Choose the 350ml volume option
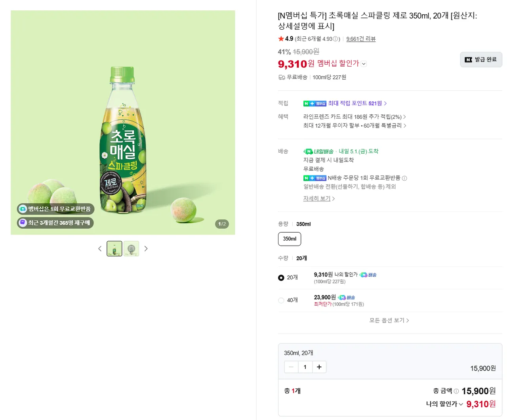 click(x=290, y=239)
